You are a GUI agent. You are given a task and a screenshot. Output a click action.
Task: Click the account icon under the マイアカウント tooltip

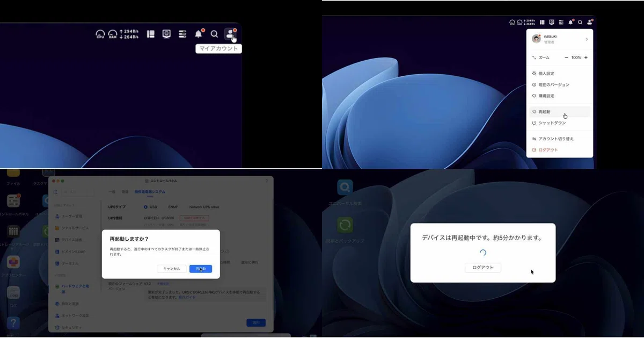[231, 34]
